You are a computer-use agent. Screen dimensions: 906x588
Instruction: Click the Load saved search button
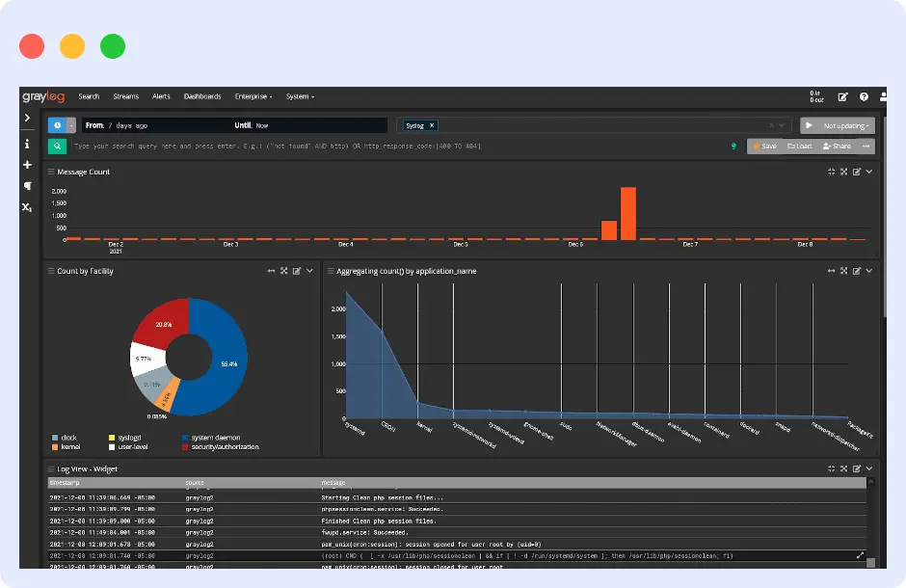[x=799, y=147]
